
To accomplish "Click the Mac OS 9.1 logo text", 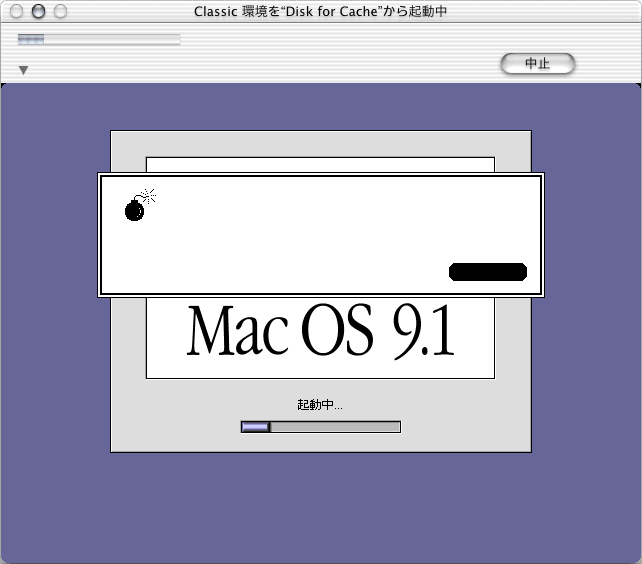I will coord(321,331).
